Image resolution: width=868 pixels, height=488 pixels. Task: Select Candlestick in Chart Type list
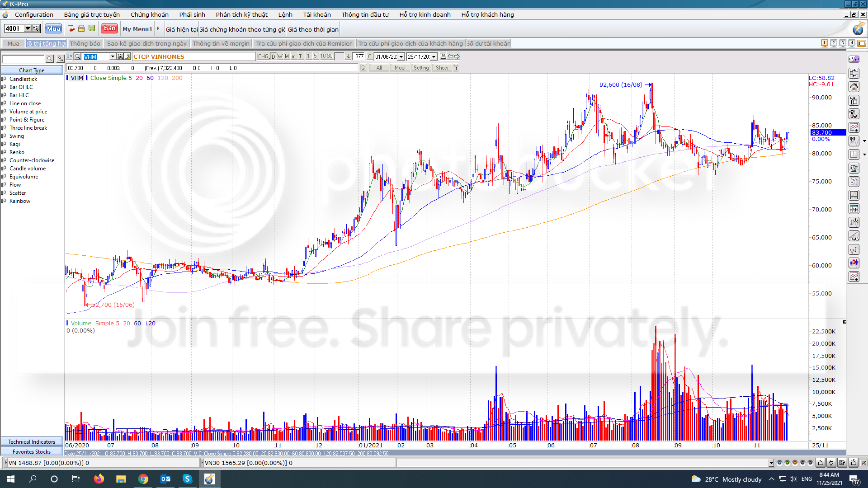click(23, 79)
